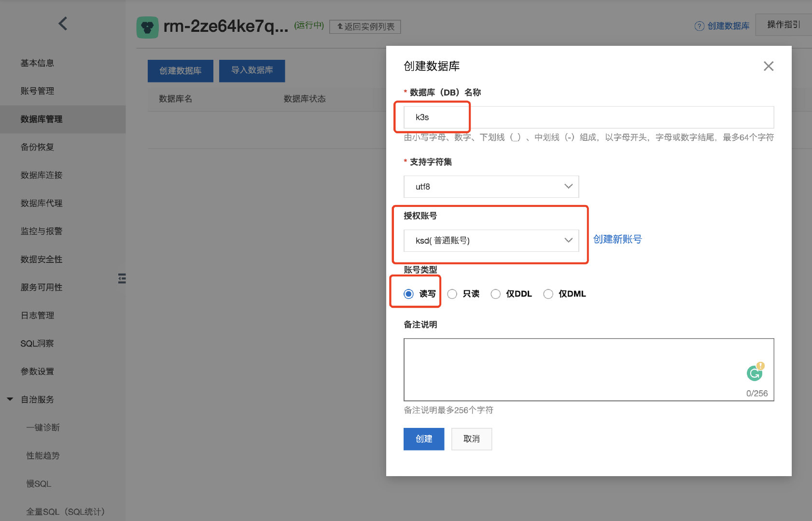Collapse the 自治服务 section arrow
The width and height of the screenshot is (812, 521).
pos(10,399)
